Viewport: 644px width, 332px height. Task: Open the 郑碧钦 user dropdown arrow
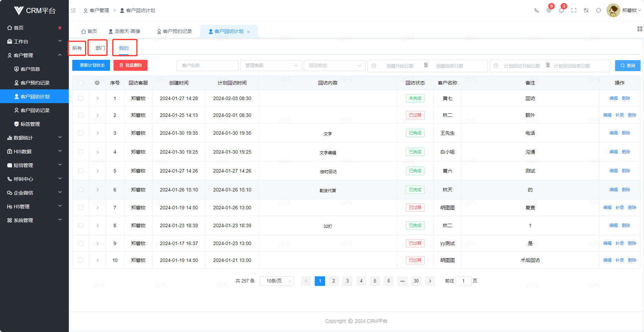coord(640,10)
